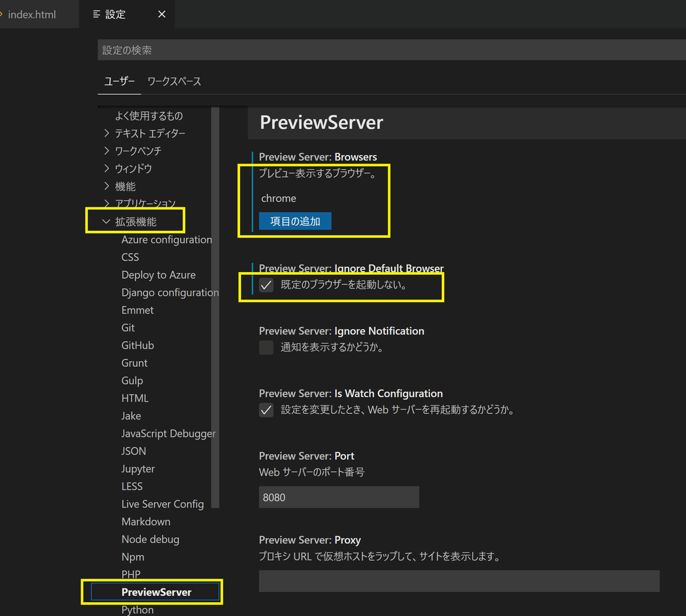Select the ワークスペース settings tab
Viewport: 686px width, 616px height.
tap(174, 81)
